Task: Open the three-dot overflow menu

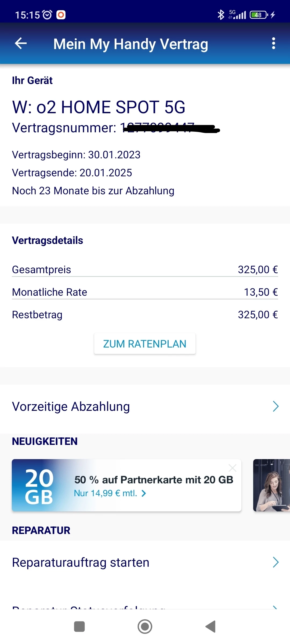Action: click(x=273, y=43)
